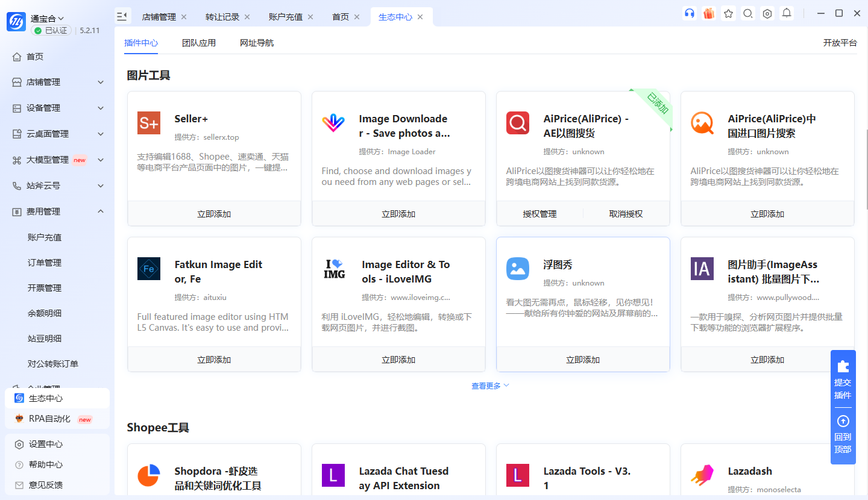Collapse sidebar with the menu toggle icon
The image size is (868, 500).
click(x=122, y=16)
